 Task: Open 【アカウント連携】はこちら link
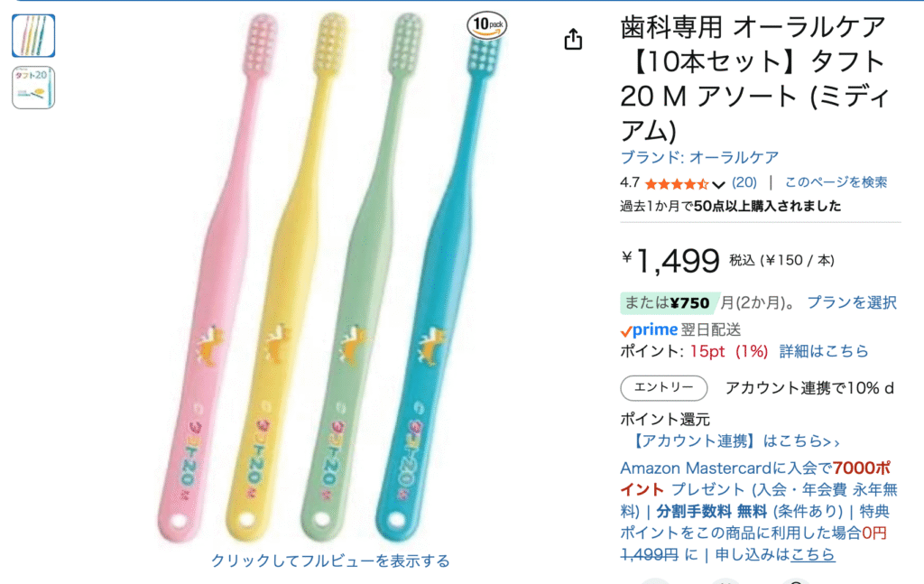tap(735, 440)
